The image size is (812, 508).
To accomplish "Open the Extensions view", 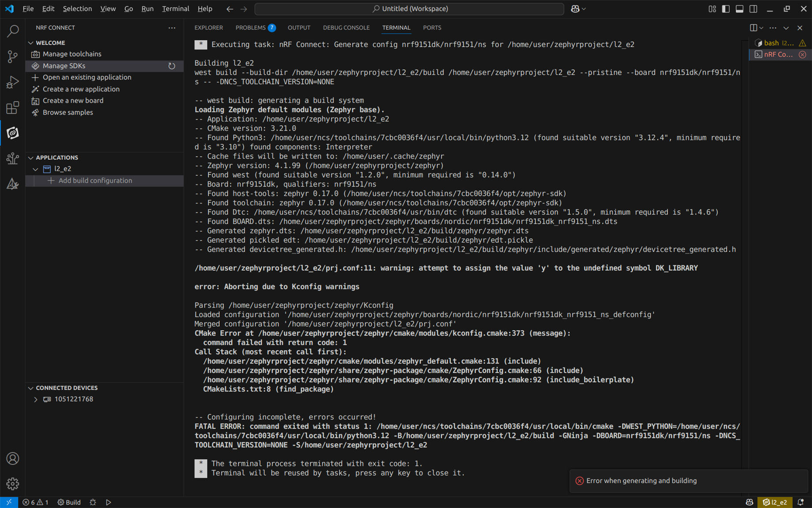I will click(13, 107).
